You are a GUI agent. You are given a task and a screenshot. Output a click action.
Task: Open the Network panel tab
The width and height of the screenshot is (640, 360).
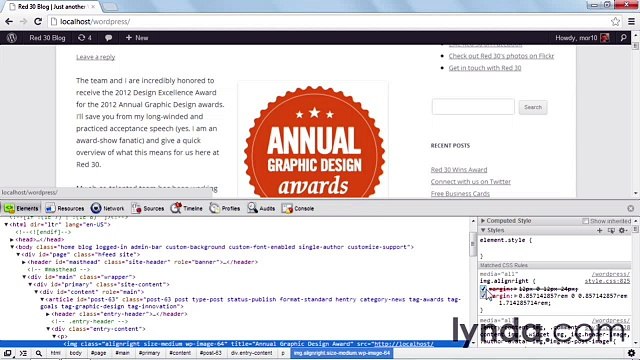pos(108,208)
